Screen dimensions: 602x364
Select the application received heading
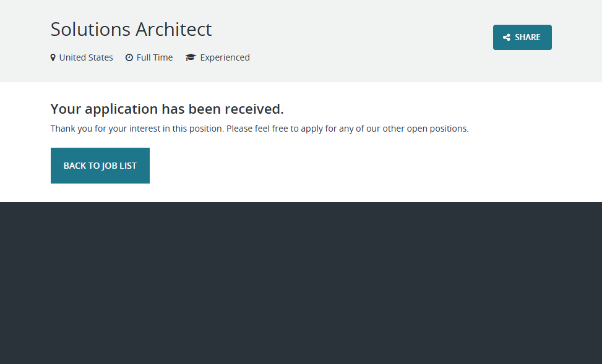point(167,109)
